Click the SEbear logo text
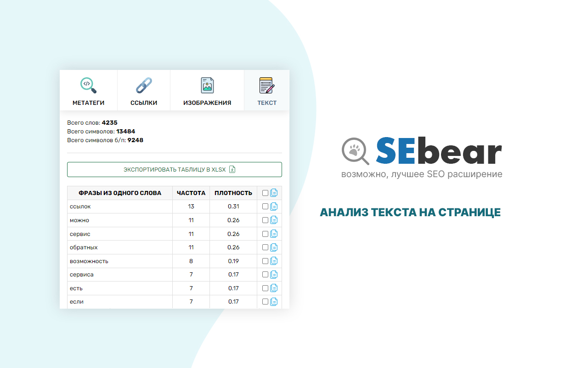Image resolution: width=588 pixels, height=368 pixels. tap(439, 151)
